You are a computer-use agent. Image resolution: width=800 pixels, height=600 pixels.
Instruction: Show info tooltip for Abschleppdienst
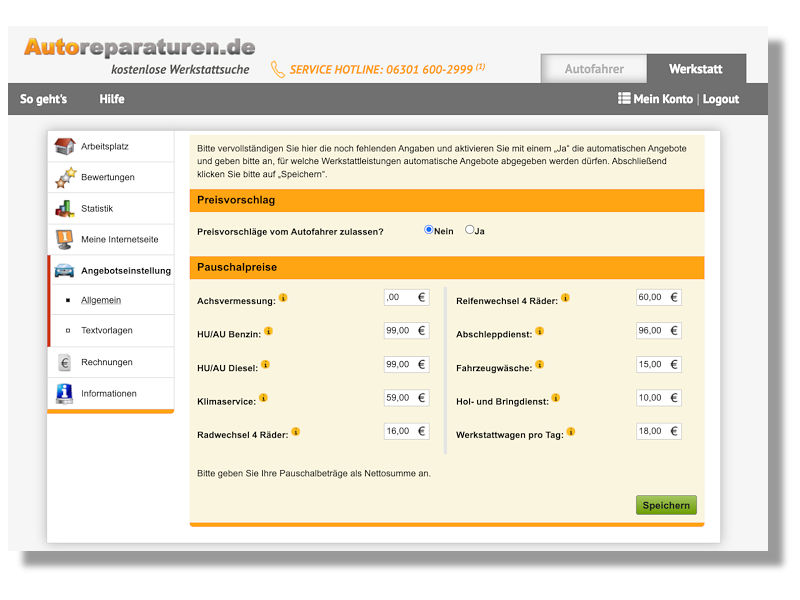point(540,331)
